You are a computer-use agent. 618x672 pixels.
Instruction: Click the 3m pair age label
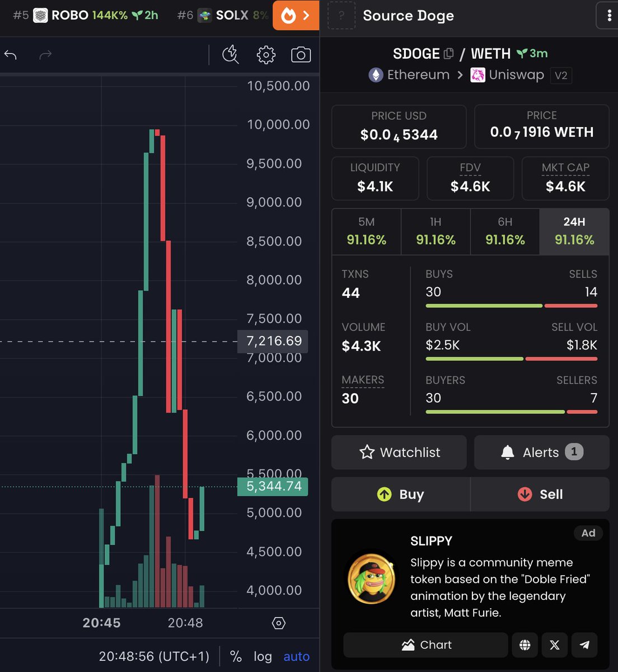coord(532,54)
